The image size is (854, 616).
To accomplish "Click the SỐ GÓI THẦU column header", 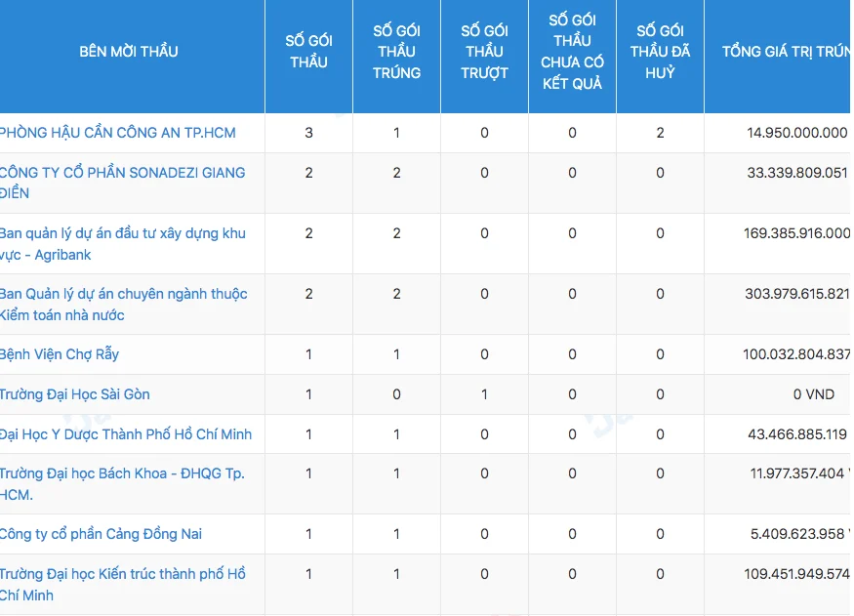I will point(308,51).
